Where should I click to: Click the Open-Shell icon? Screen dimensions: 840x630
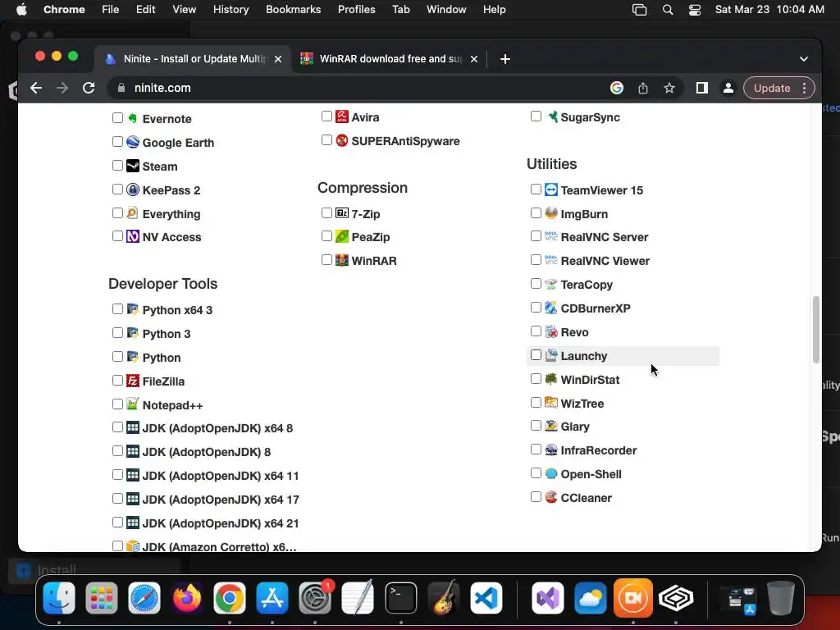click(x=550, y=473)
